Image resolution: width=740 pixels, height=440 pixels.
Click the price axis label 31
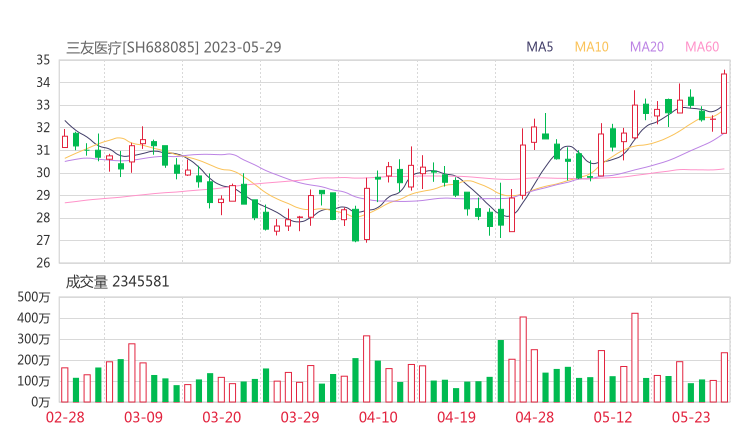[x=43, y=150]
